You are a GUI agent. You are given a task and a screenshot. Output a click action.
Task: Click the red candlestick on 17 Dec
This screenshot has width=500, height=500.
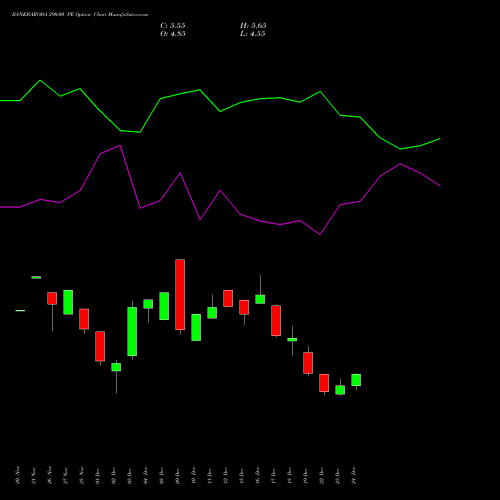coord(276,320)
